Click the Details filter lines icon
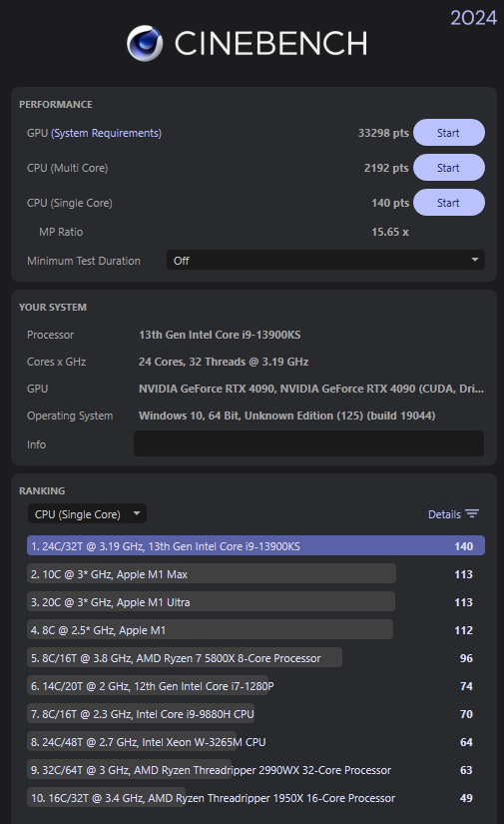The height and width of the screenshot is (824, 504). 472,514
